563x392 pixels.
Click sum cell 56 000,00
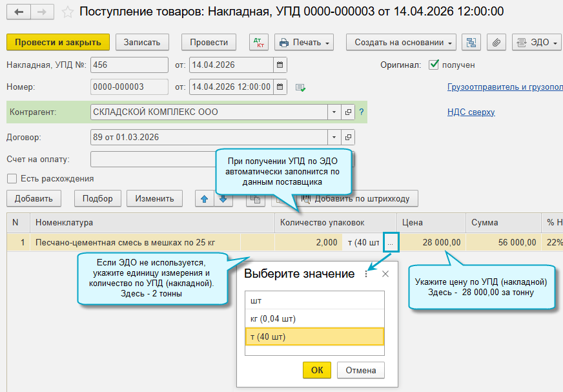[504, 243]
